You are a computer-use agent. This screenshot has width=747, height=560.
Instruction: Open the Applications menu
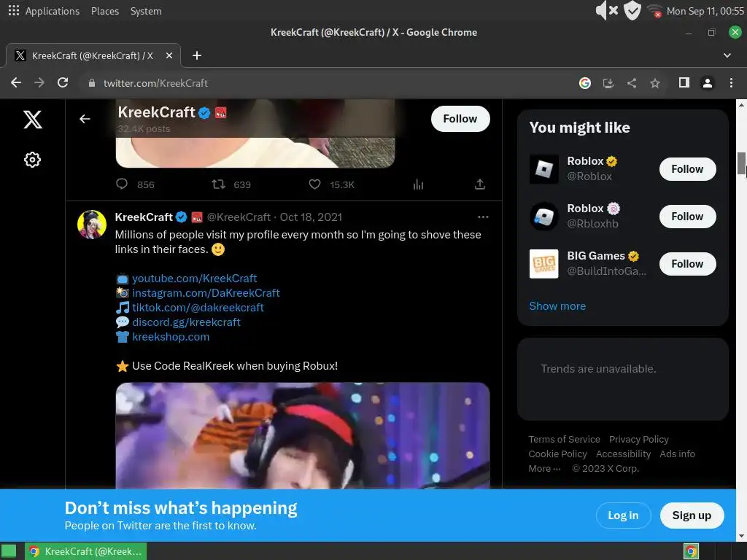[x=52, y=11]
